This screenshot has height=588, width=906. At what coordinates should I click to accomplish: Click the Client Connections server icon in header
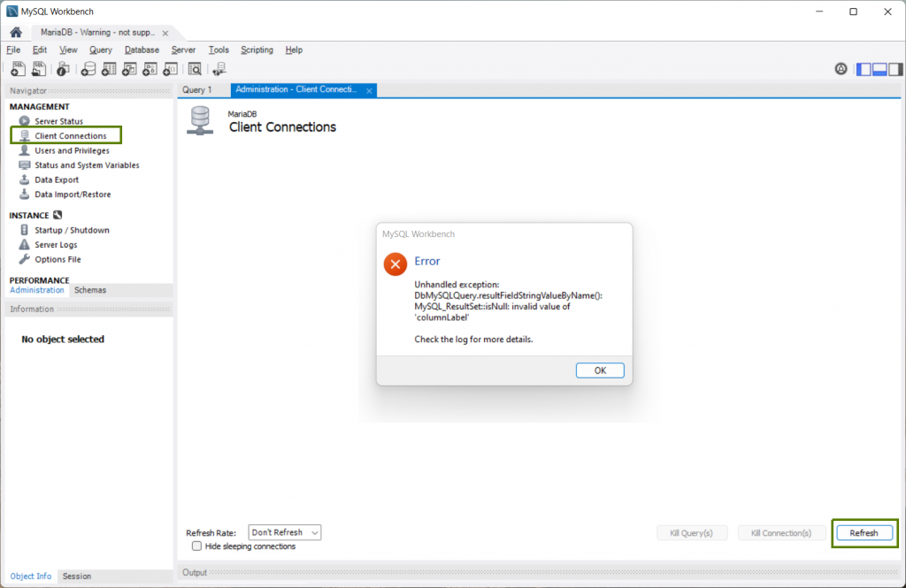[x=200, y=121]
